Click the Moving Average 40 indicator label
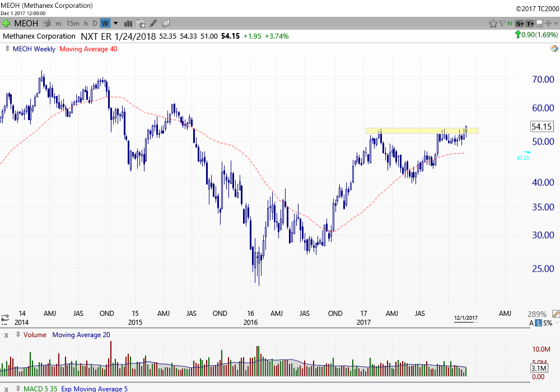560x392 pixels. pyautogui.click(x=88, y=49)
